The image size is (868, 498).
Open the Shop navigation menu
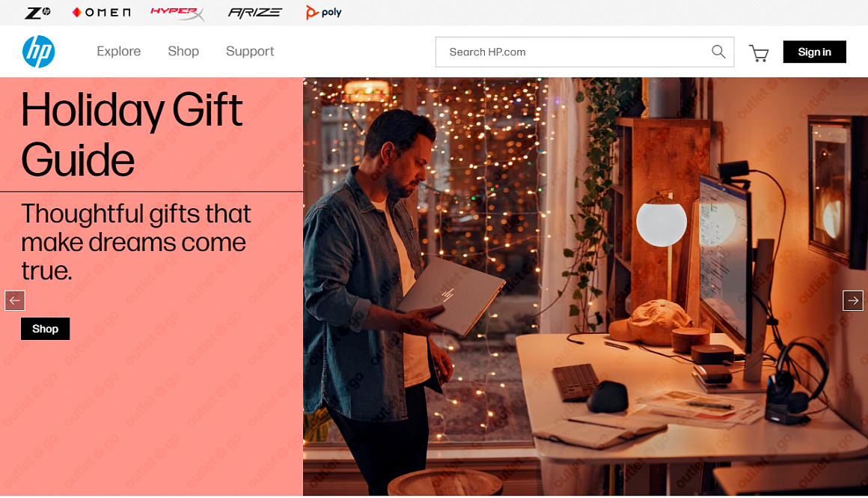[x=183, y=51]
